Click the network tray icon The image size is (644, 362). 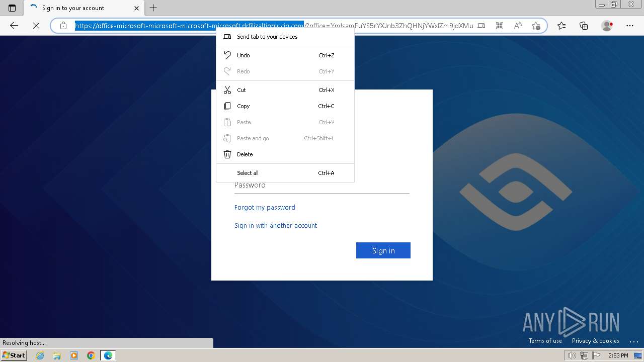(584, 355)
